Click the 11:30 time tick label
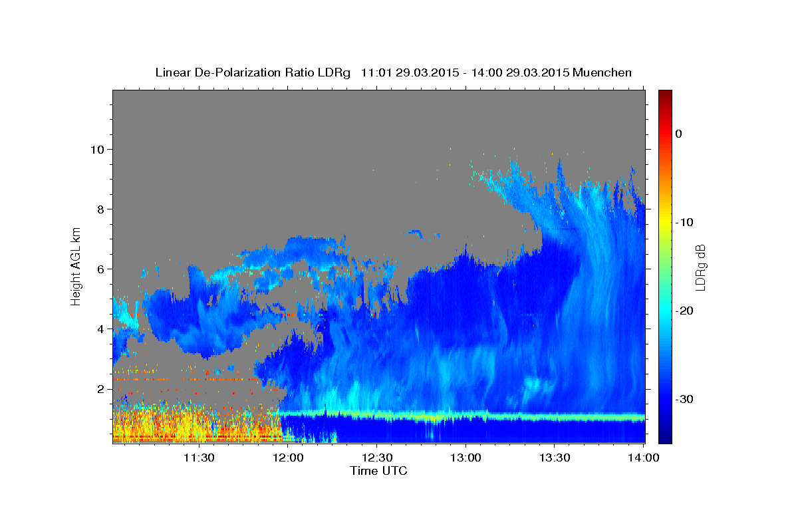 click(198, 458)
